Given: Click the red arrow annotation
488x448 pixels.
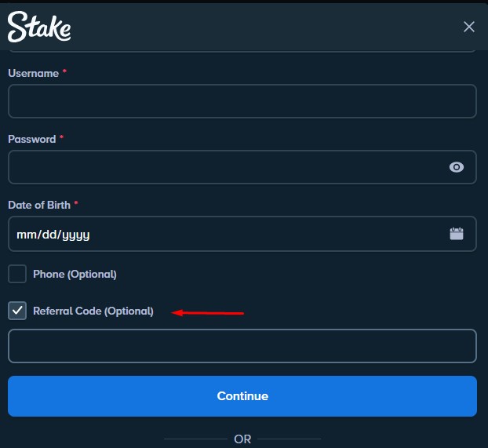Looking at the screenshot, I should 208,312.
